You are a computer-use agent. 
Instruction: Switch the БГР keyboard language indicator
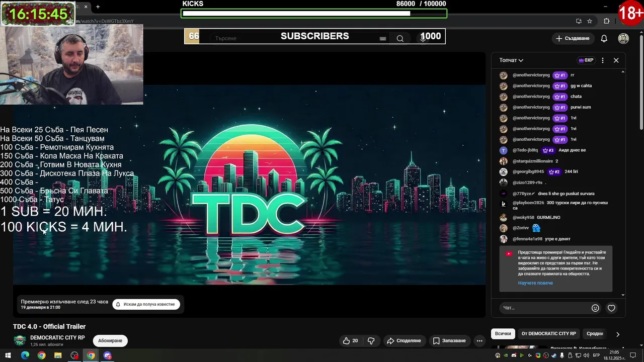click(x=596, y=355)
